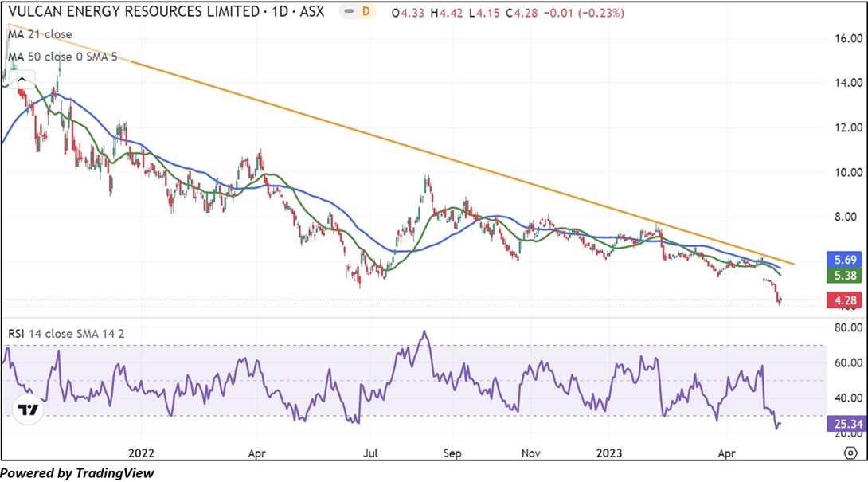Screen dimensions: 868x482
Task: Click the green 5.38 moving average price label
Action: (x=845, y=276)
